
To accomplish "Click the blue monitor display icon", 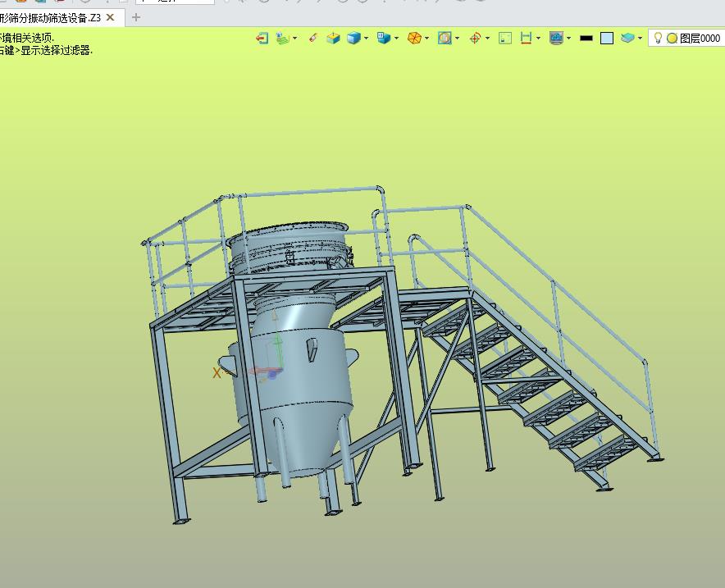I will pos(556,38).
